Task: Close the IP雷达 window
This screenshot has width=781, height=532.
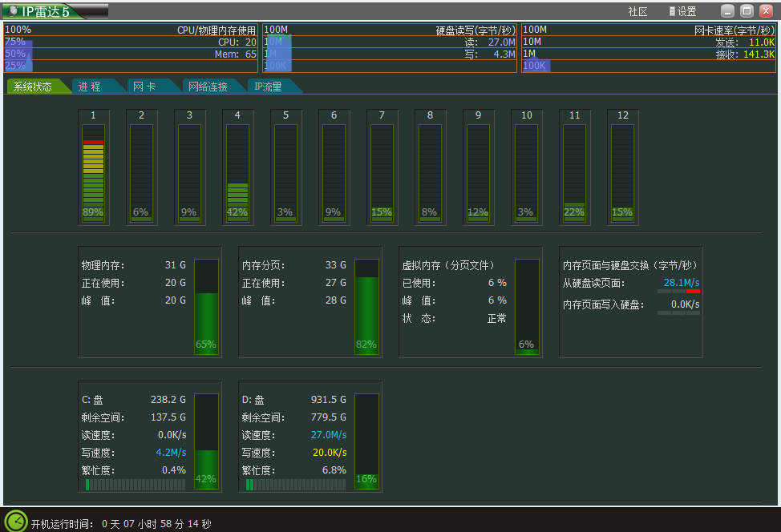Action: coord(766,11)
